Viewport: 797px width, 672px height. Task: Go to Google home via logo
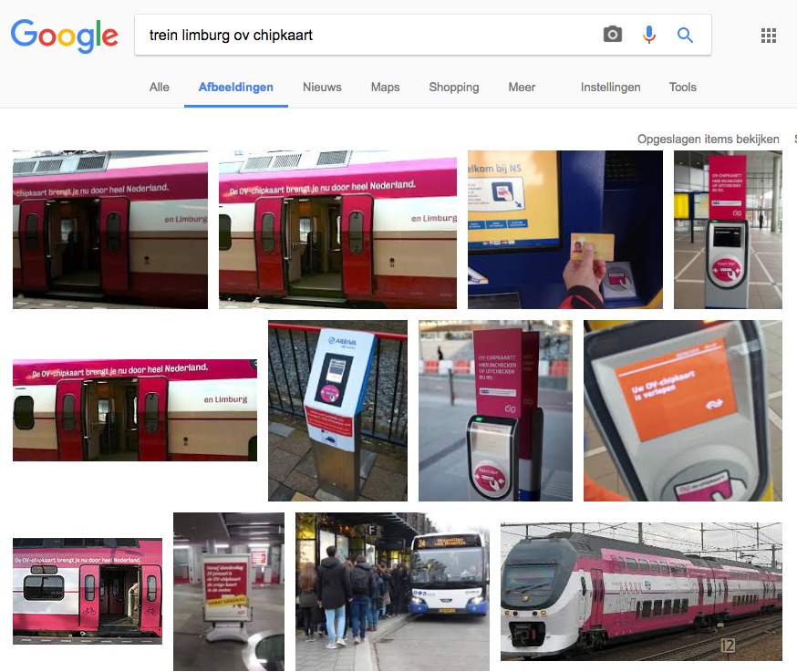click(65, 36)
